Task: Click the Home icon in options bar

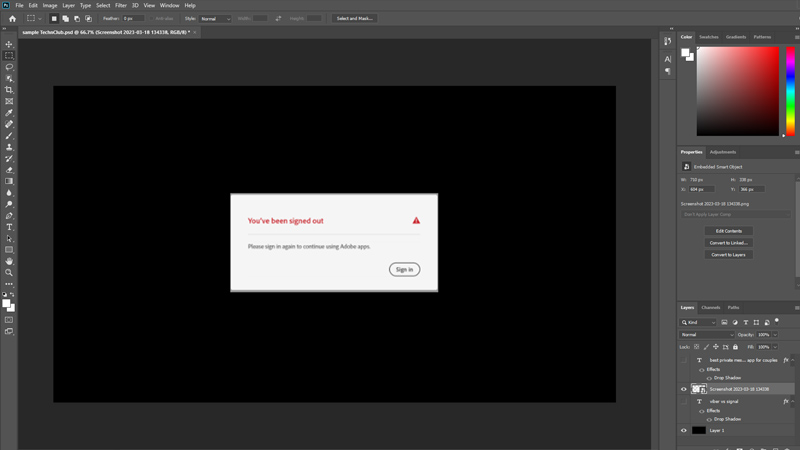Action: point(12,18)
